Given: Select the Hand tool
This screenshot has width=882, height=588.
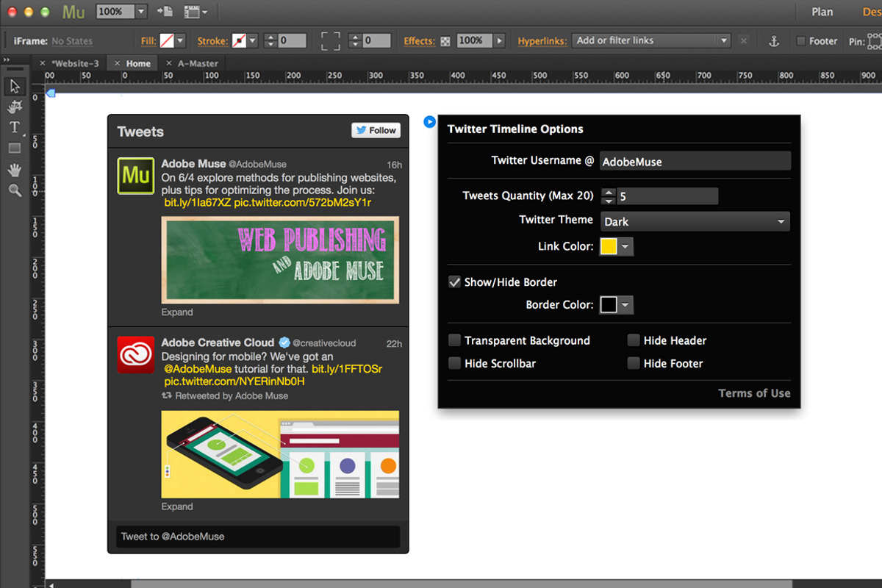Looking at the screenshot, I should [15, 170].
